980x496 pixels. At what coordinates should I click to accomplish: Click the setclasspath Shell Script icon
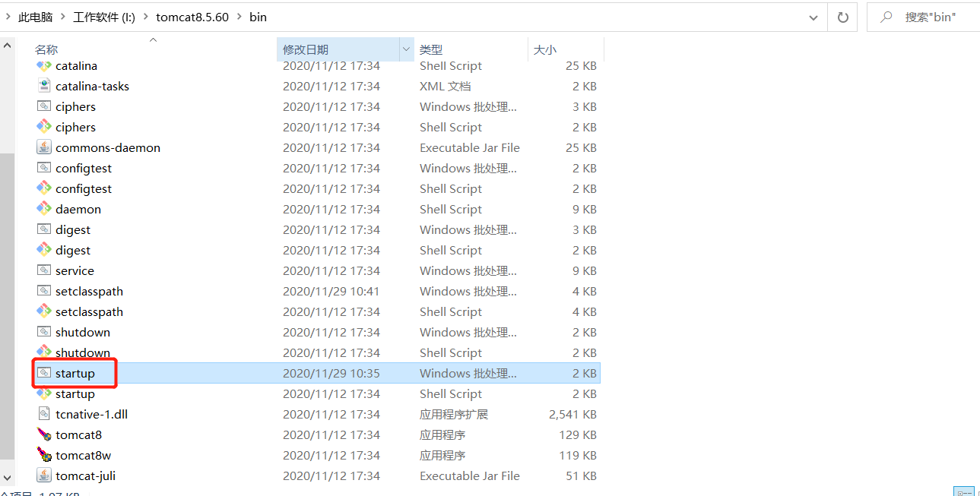pos(44,311)
